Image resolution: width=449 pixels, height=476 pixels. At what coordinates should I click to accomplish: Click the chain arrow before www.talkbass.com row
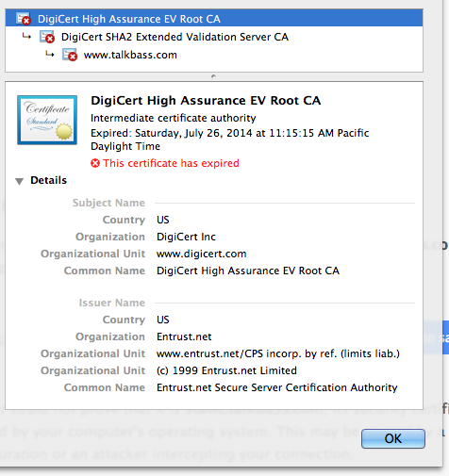[50, 55]
